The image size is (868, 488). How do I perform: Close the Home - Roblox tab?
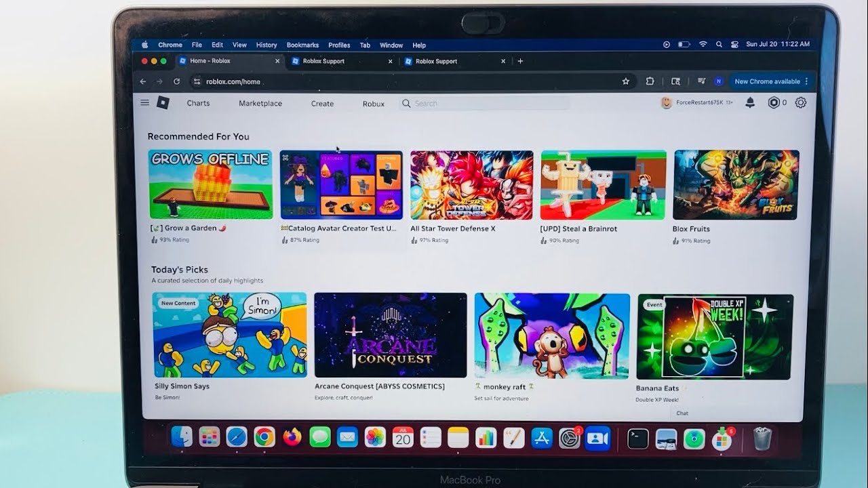click(277, 61)
